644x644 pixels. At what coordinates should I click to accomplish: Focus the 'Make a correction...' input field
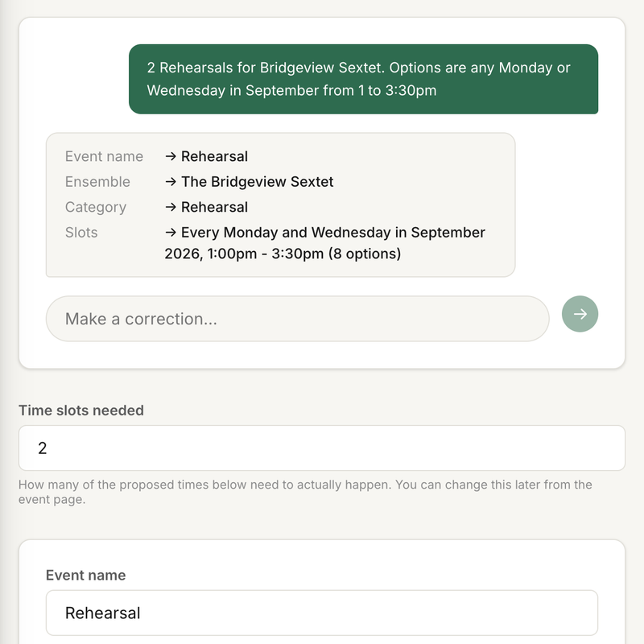click(297, 319)
